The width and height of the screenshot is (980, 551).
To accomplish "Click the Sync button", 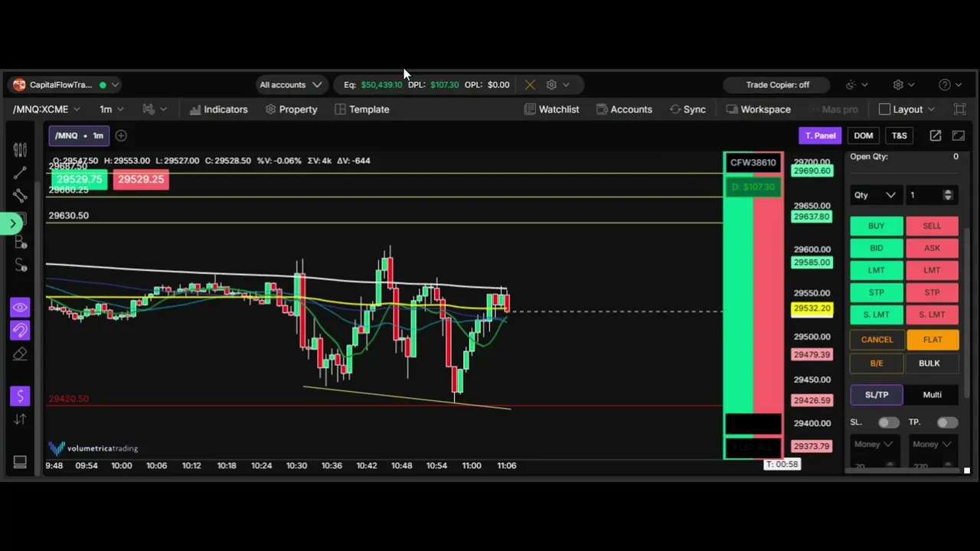I will click(x=688, y=109).
